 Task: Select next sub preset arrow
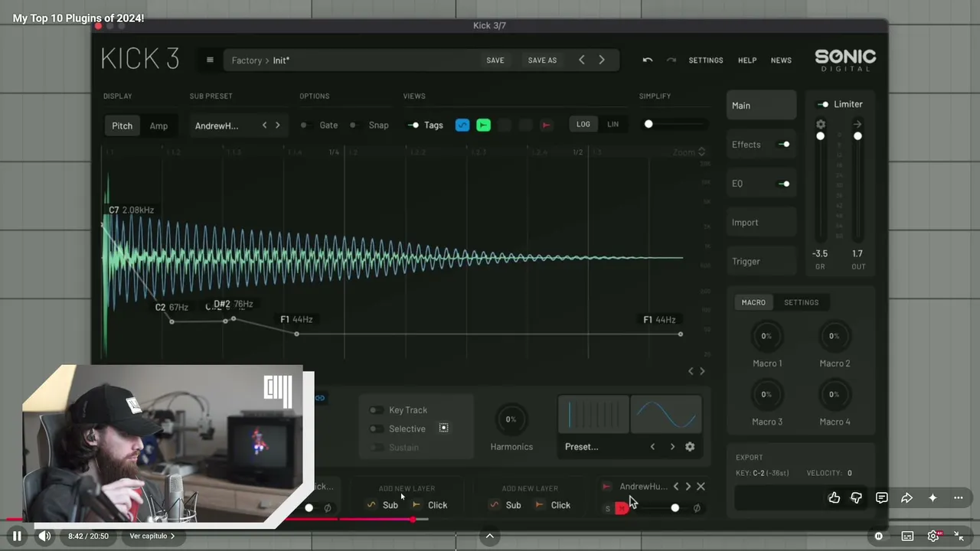pyautogui.click(x=277, y=126)
